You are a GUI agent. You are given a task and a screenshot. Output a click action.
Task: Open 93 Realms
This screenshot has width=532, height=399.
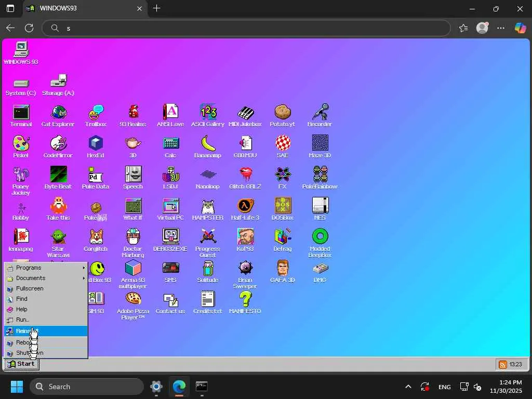point(132,116)
